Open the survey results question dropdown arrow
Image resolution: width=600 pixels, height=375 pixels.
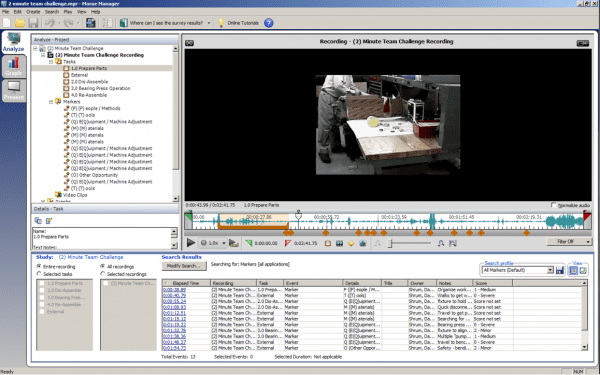click(x=209, y=23)
